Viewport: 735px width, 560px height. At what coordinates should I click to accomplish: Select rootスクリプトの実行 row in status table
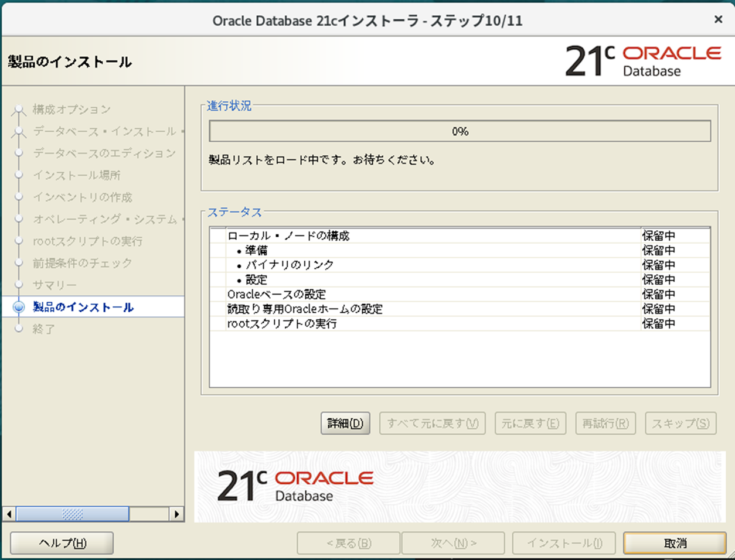(x=460, y=323)
